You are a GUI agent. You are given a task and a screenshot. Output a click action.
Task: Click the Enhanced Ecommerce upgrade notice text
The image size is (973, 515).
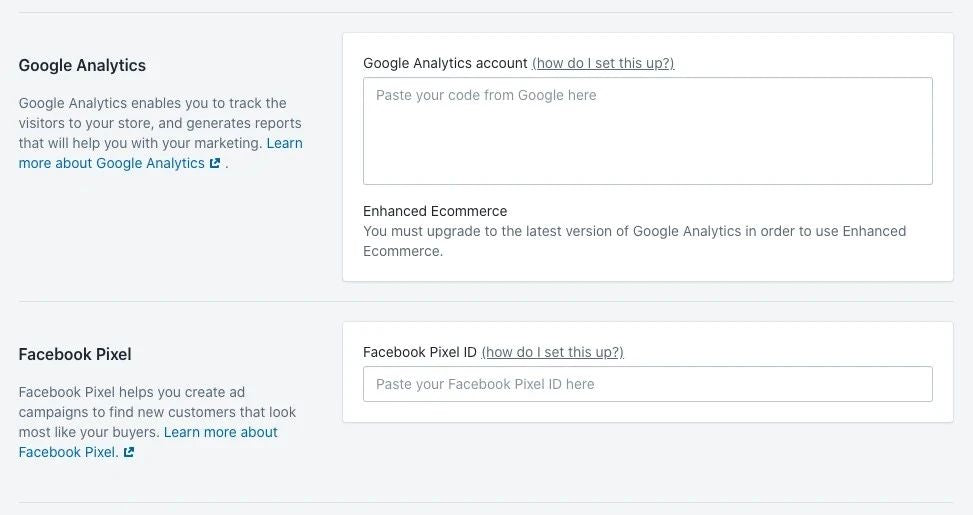coord(634,241)
